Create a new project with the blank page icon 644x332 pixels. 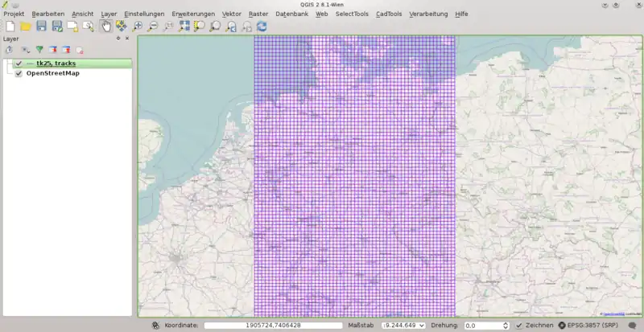point(10,27)
